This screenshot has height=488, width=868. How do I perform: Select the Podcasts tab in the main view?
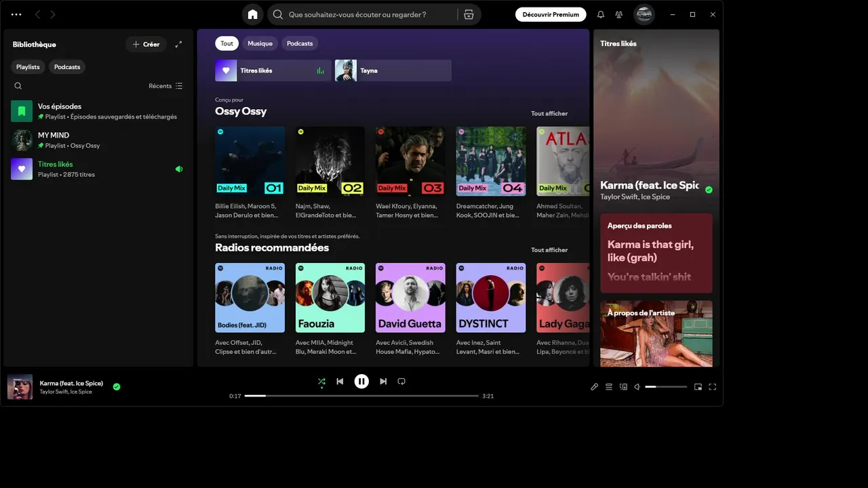[x=300, y=43]
